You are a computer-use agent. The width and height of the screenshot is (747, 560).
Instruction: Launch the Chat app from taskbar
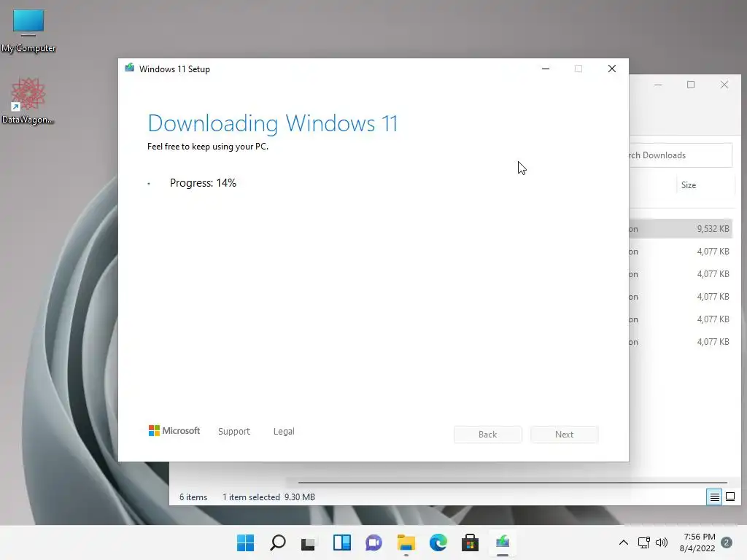click(374, 542)
